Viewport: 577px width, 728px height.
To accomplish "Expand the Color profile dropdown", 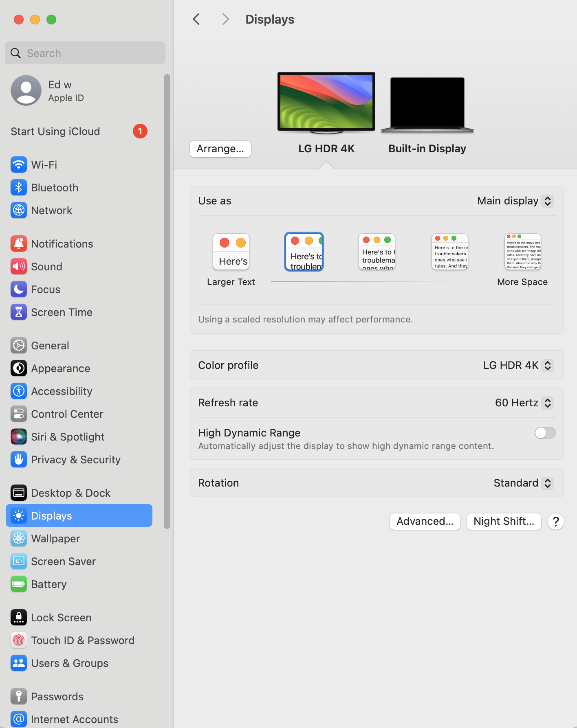I will pos(518,366).
